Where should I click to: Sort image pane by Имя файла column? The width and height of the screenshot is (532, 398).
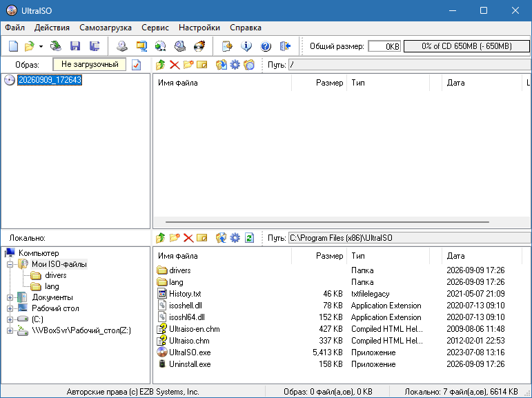click(223, 83)
